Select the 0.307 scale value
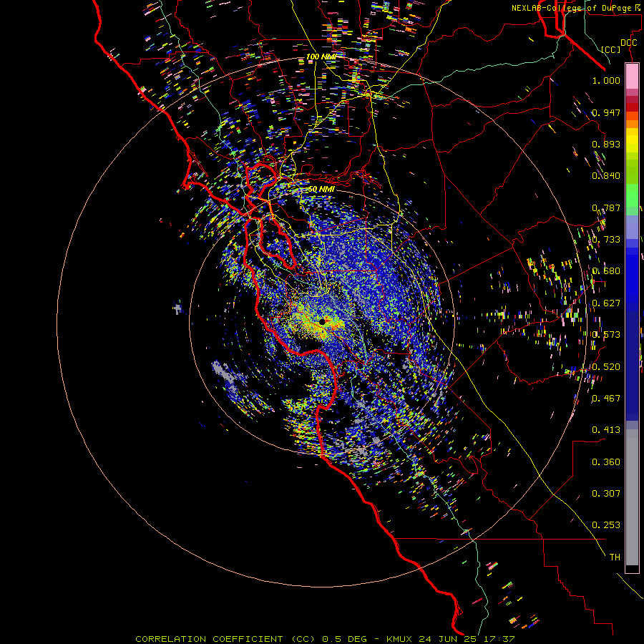The height and width of the screenshot is (644, 644). [606, 494]
